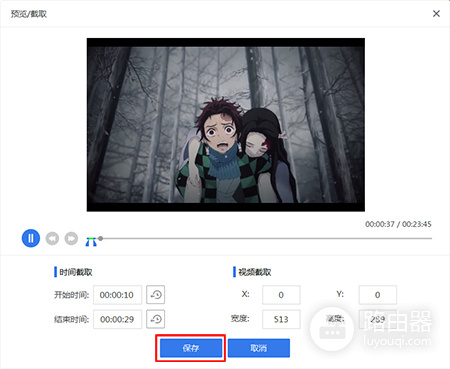Viewport: 450px width, 369px height.
Task: Pause the video with the blue pause button
Action: [31, 238]
